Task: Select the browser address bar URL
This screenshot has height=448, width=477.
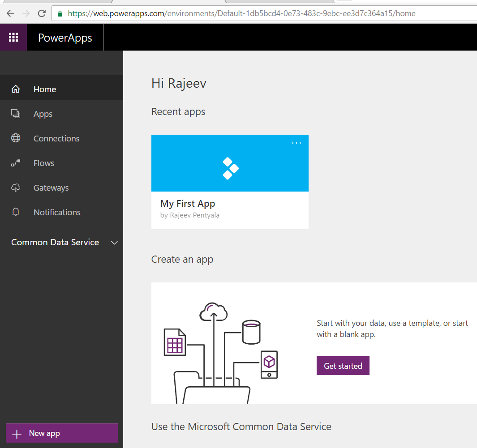Action: pos(237,13)
